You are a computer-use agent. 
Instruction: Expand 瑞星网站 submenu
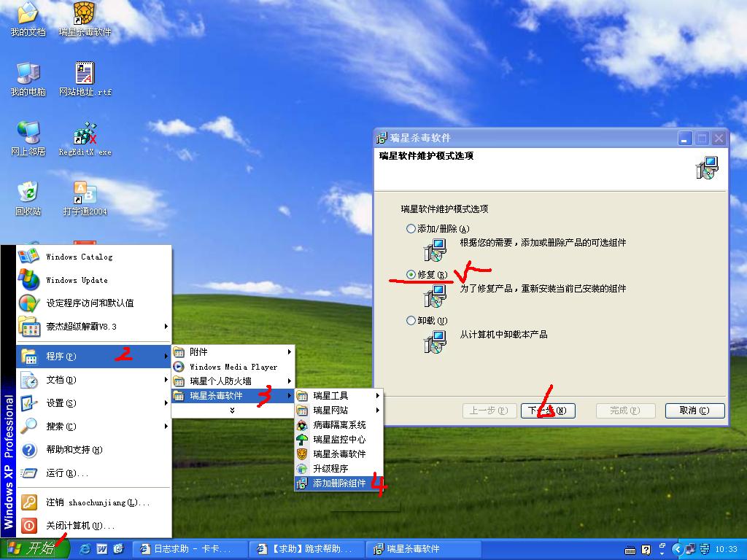pos(338,410)
